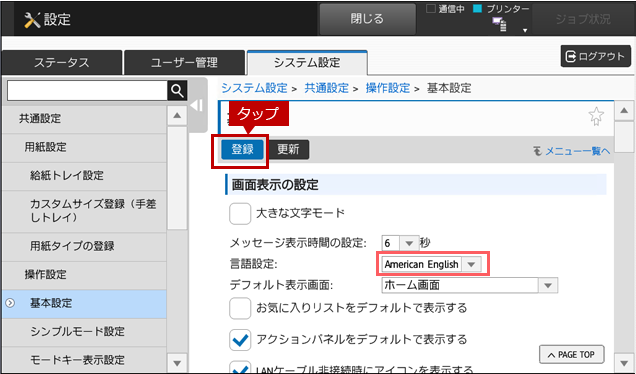Screen dimensions: 636x374
Task: Click the 通信中 indicator
Action: 445,9
